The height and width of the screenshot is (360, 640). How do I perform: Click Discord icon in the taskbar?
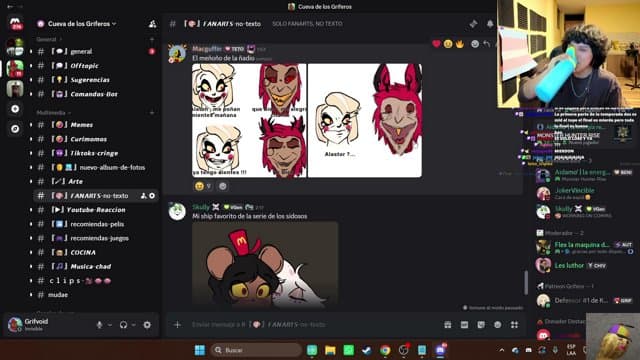(x=440, y=350)
